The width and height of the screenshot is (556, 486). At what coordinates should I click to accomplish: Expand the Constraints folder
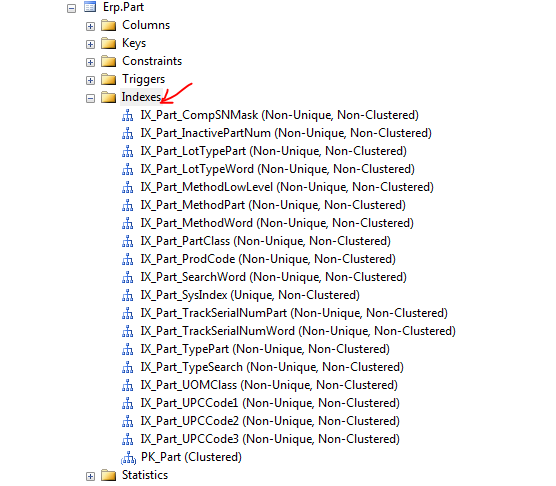point(90,62)
